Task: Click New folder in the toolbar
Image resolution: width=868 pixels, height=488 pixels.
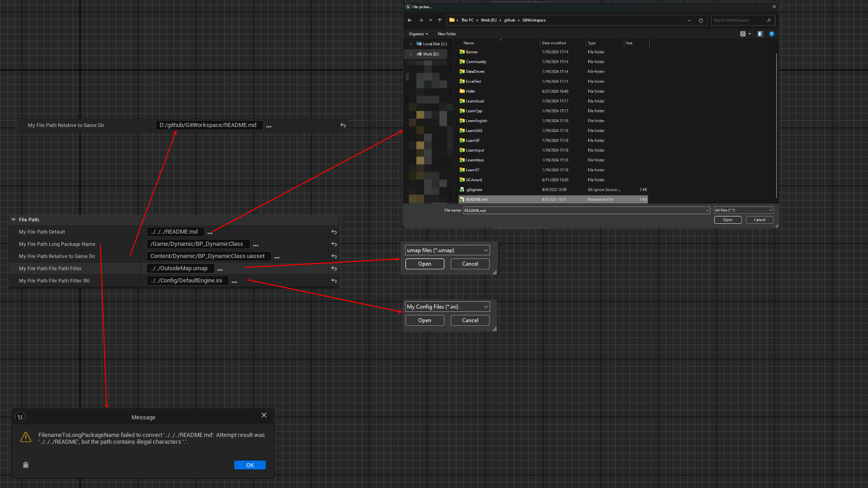Action: click(447, 34)
